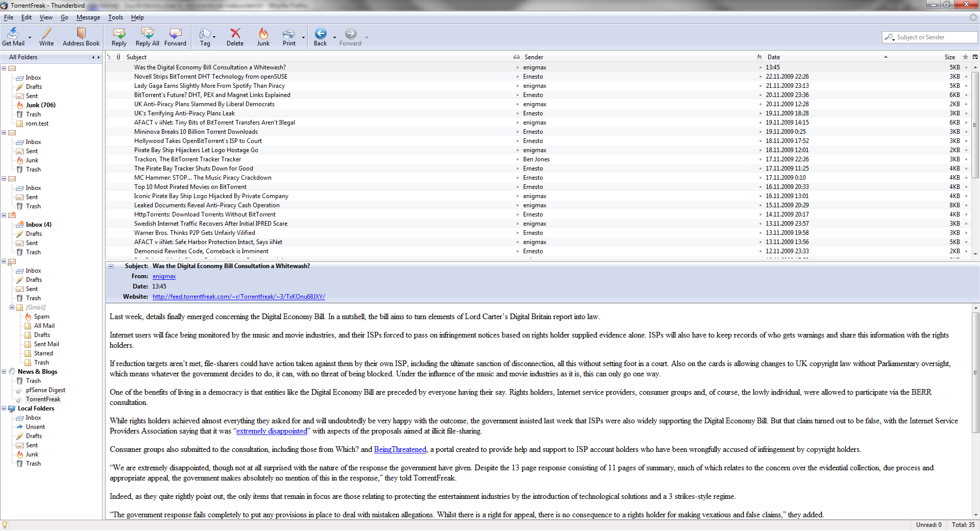Click the read-status glasses column header
The height and width of the screenshot is (531, 980).
[x=517, y=57]
